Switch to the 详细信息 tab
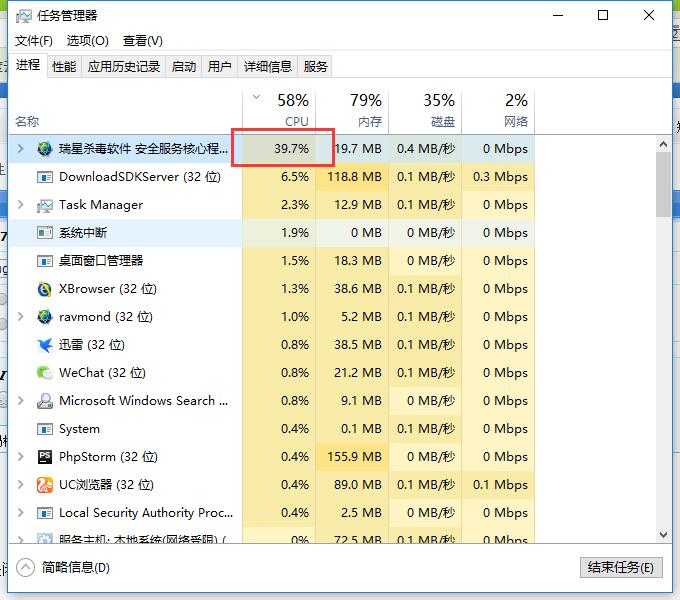The image size is (680, 600). [x=268, y=67]
